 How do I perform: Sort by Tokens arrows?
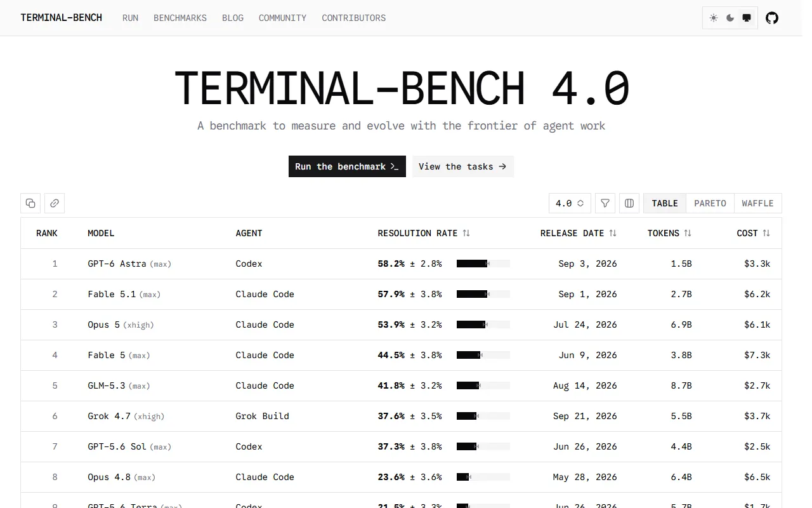coord(688,233)
